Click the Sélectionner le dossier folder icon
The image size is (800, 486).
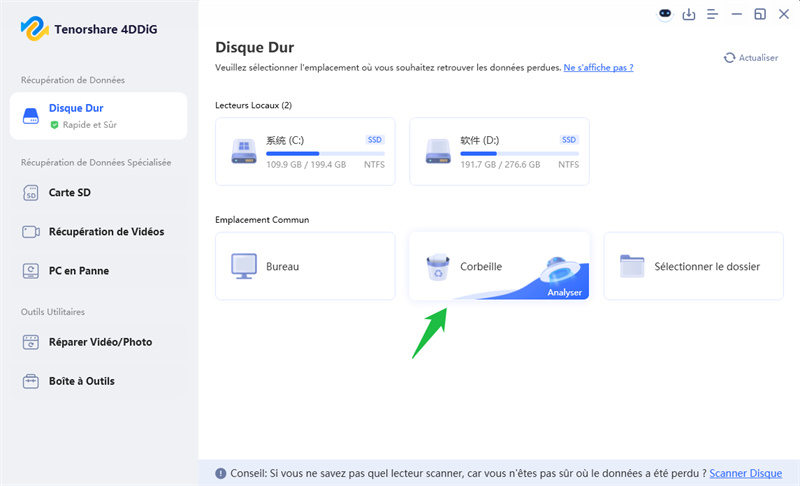[632, 266]
